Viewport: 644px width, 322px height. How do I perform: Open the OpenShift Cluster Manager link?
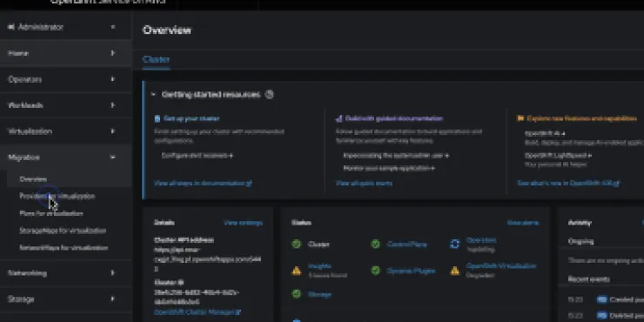198,312
